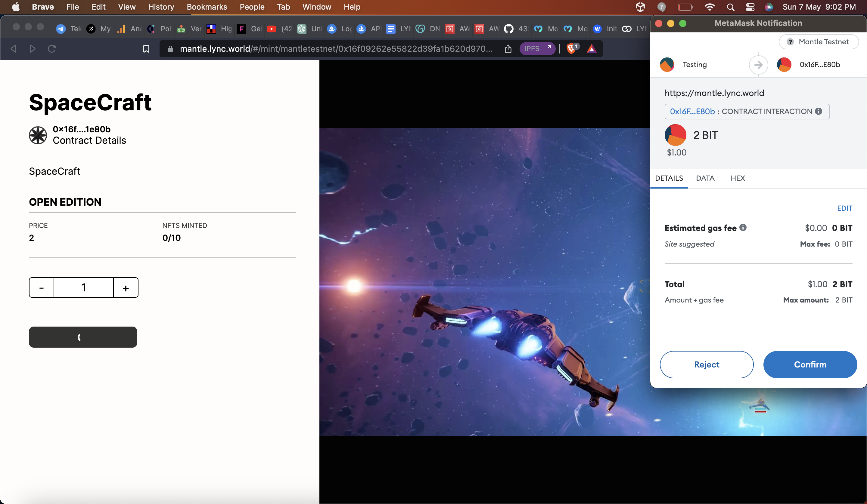
Task: Click the Brave Shields lion icon
Action: (x=571, y=48)
